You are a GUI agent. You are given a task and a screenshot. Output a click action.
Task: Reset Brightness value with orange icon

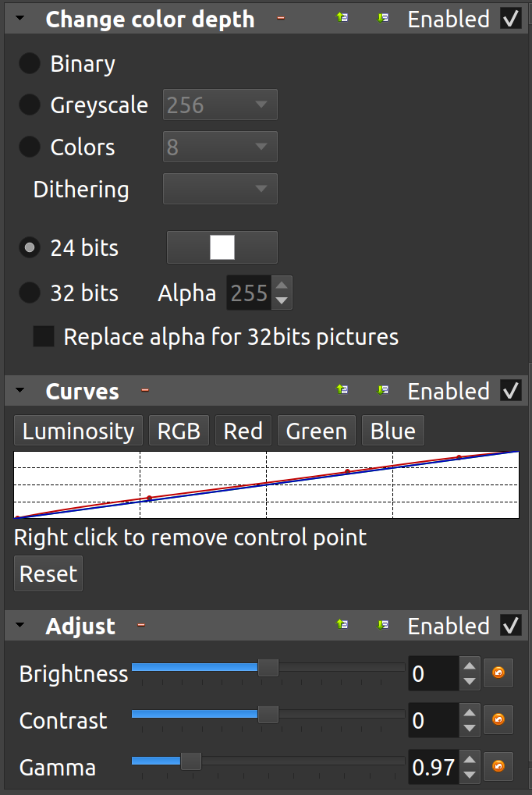click(x=498, y=673)
